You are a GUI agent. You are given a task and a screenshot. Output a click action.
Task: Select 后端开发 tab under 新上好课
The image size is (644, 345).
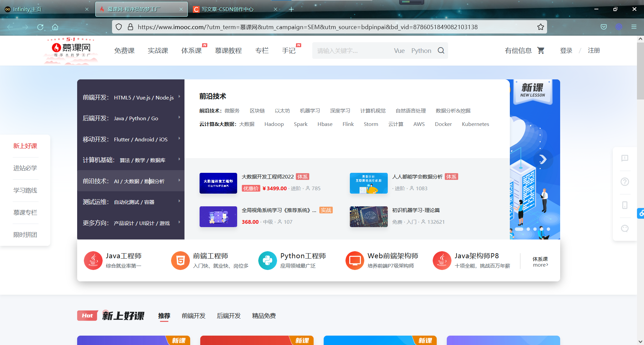pyautogui.click(x=229, y=316)
